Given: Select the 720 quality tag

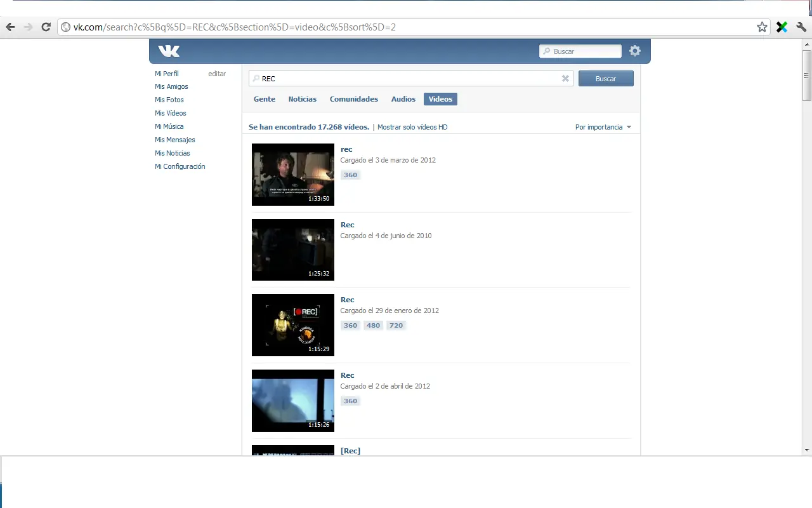Looking at the screenshot, I should click(396, 325).
